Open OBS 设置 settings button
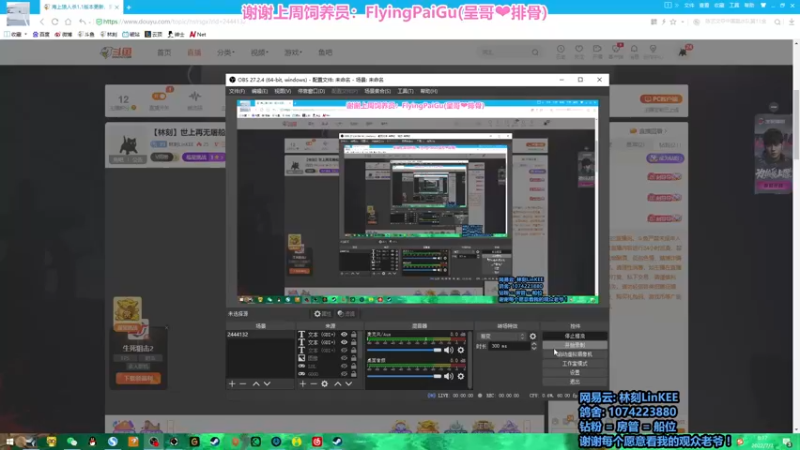800x450 pixels. click(x=575, y=372)
